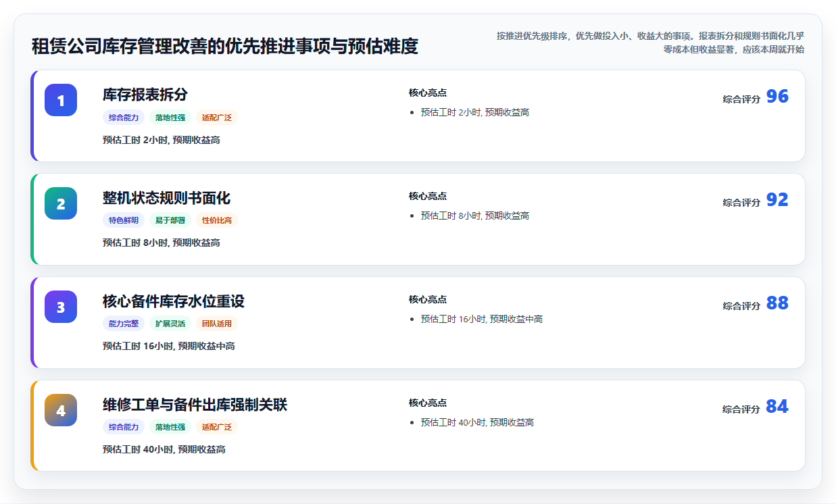Open the 整机状态规则书面化 card title
Screen dimensions: 836x504
(166, 198)
